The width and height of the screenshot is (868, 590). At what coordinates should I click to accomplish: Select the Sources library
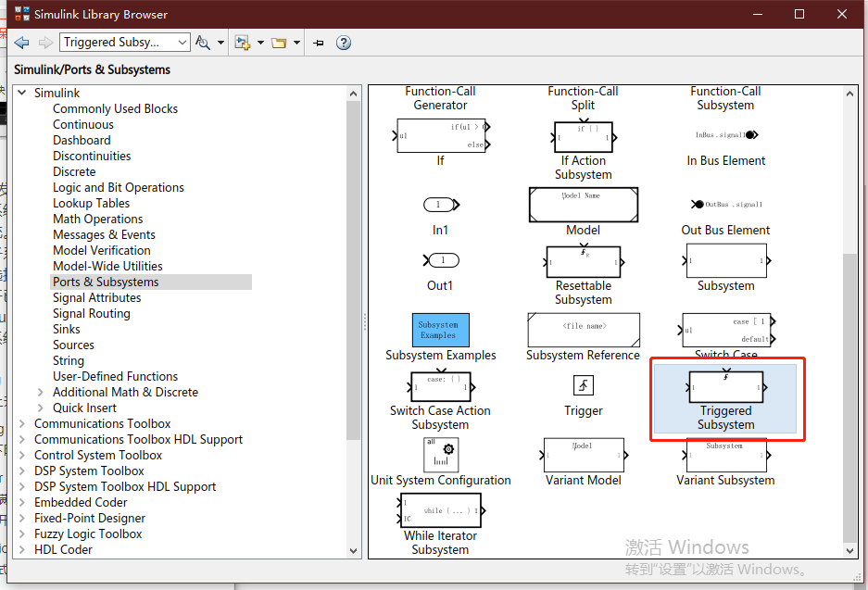click(x=73, y=345)
